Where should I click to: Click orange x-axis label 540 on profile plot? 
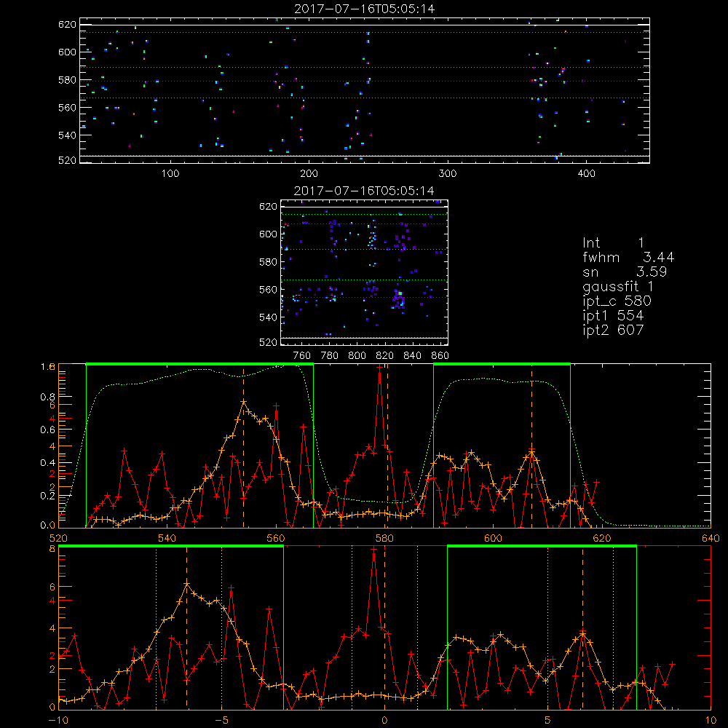click(x=167, y=539)
